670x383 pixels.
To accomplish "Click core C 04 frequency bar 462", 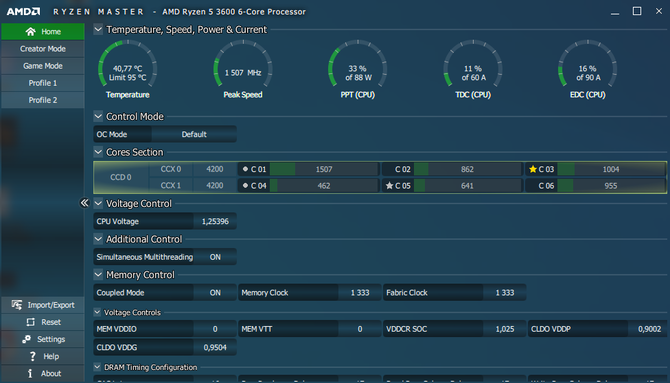I will click(324, 186).
